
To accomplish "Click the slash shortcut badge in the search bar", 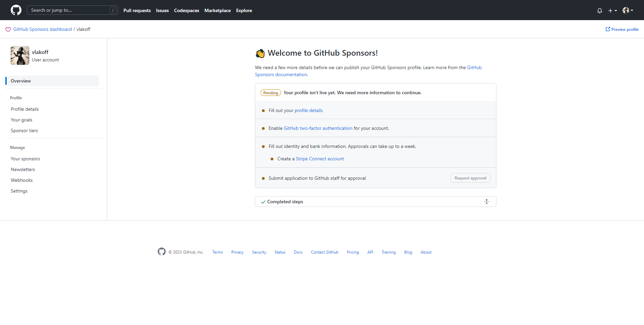I will point(113,10).
